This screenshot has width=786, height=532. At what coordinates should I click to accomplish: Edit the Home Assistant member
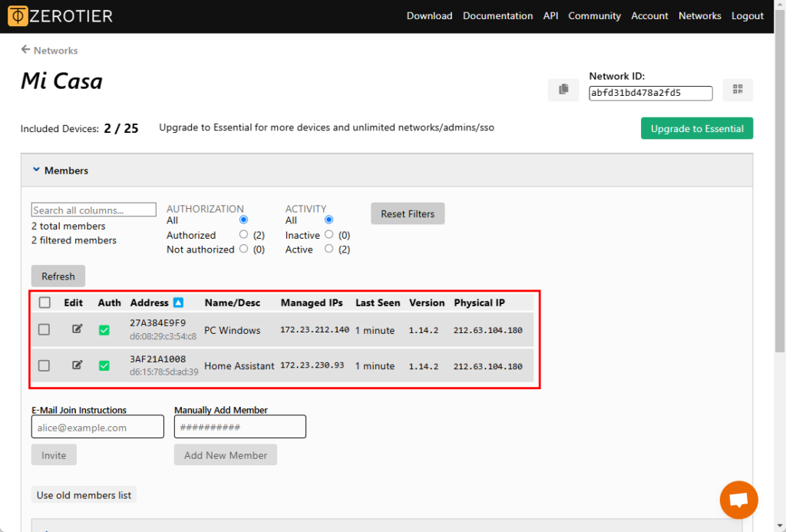77,365
